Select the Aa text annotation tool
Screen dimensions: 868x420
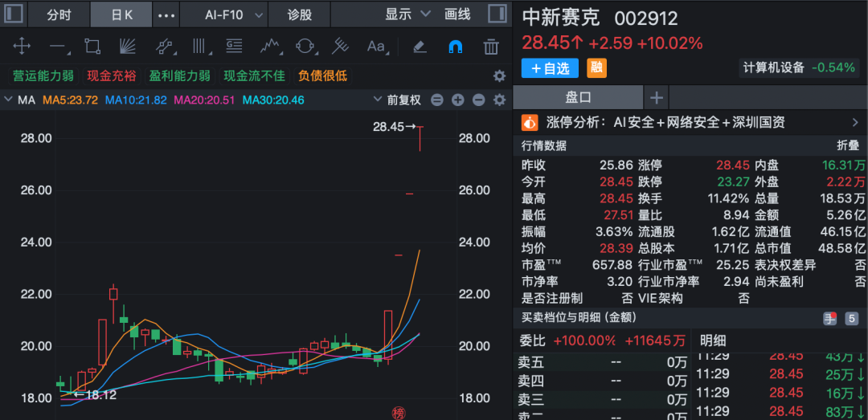(376, 47)
